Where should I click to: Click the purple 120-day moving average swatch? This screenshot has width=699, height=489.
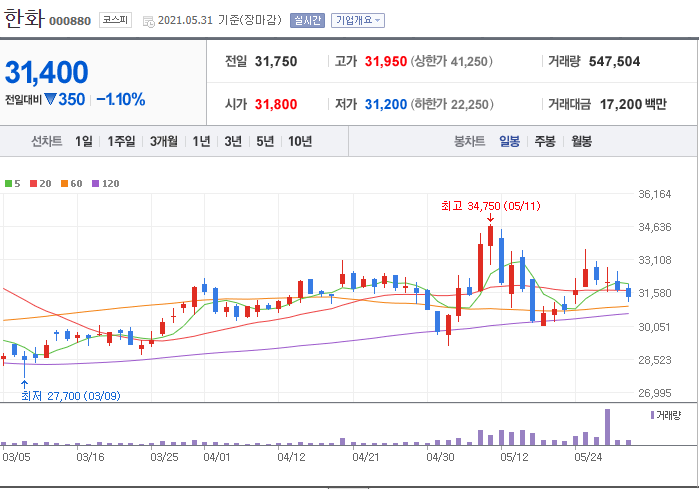[95, 184]
